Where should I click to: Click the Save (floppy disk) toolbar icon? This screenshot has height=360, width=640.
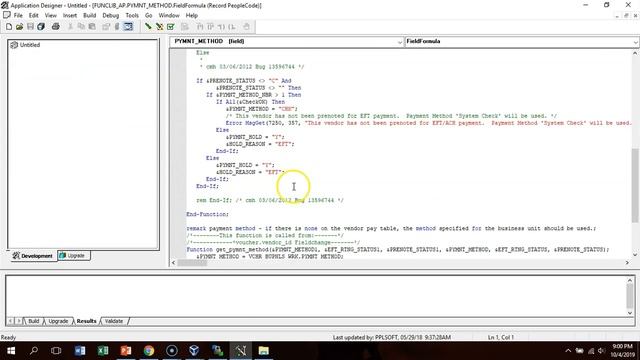(30, 27)
